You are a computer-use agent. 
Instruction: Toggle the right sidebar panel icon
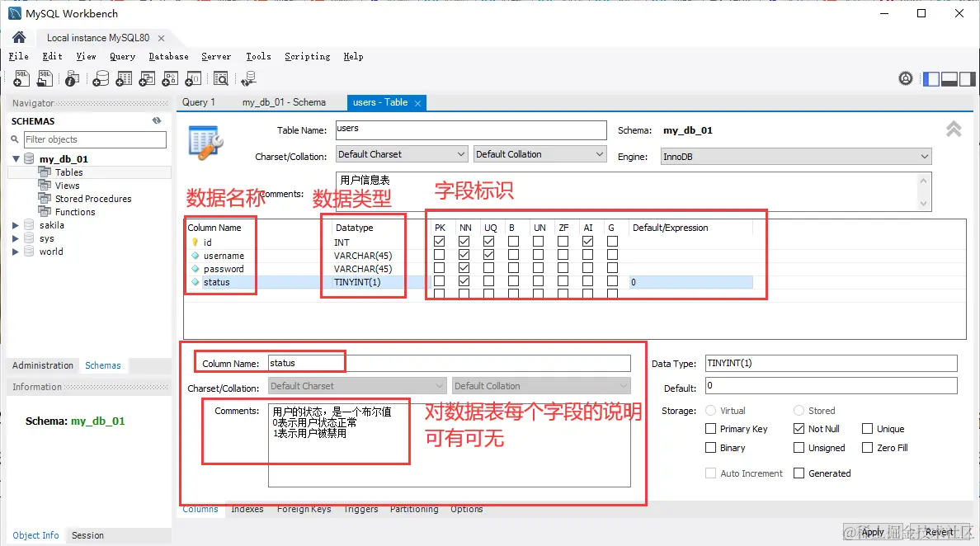968,78
